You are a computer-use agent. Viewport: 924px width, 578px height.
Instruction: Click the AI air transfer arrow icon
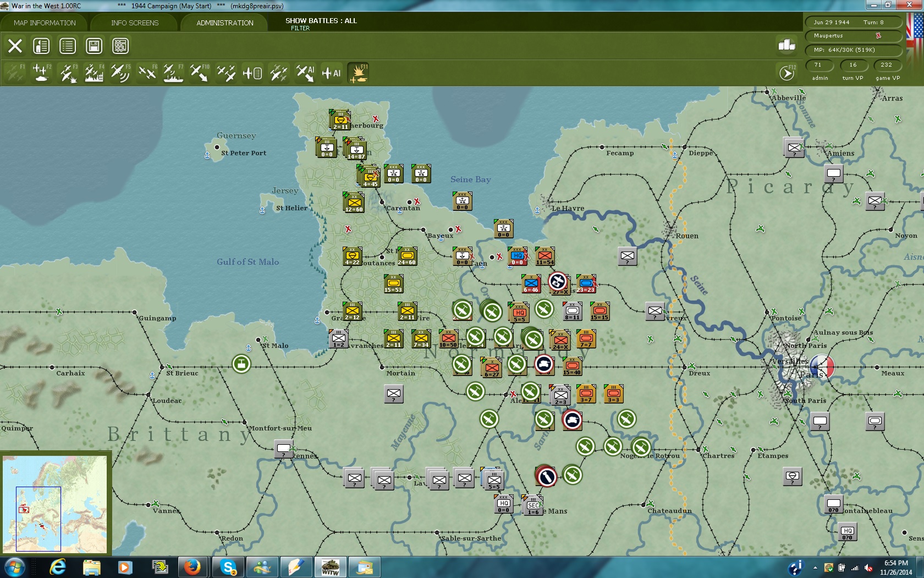305,73
